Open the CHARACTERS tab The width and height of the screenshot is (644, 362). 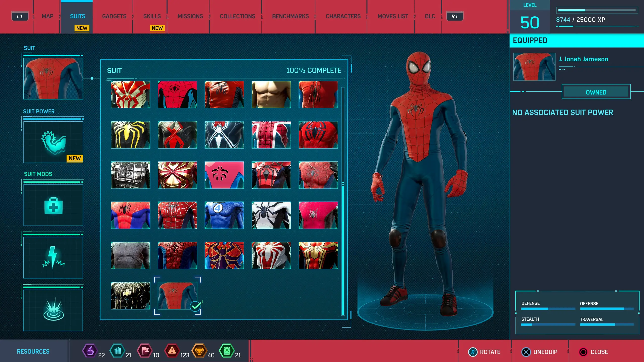click(x=343, y=16)
